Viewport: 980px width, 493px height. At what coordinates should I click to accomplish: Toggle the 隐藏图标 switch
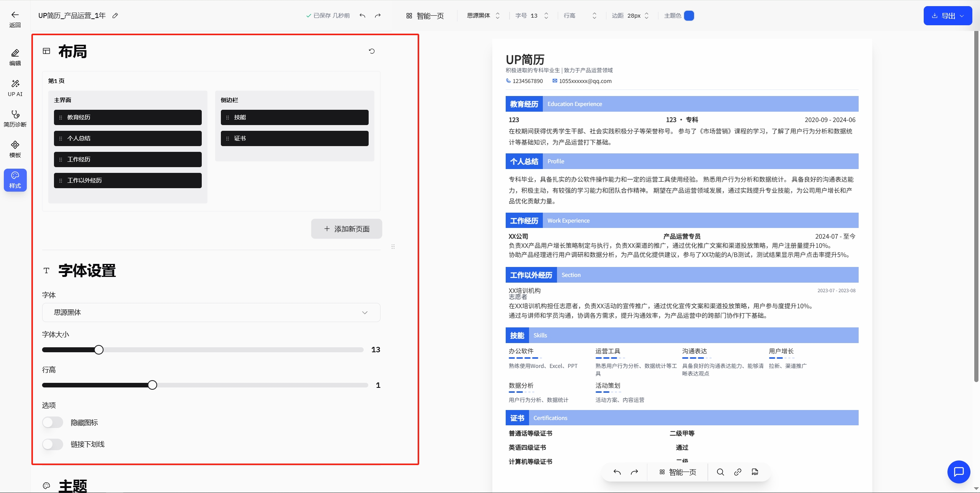(x=53, y=422)
